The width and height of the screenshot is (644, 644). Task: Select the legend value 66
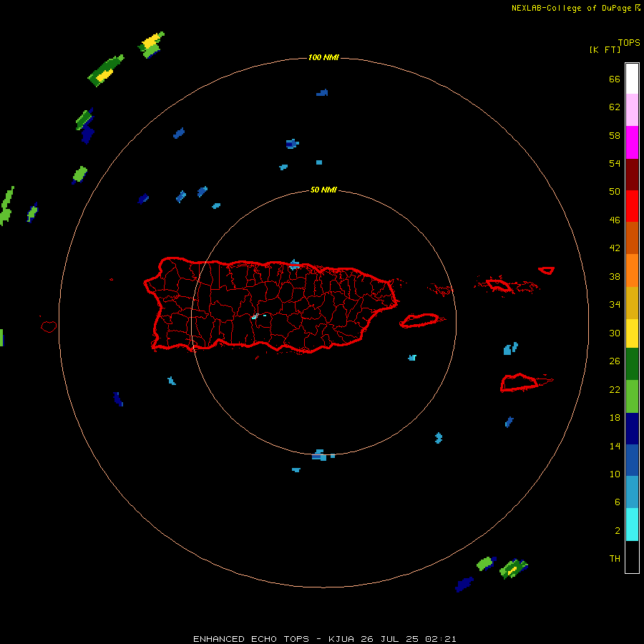point(615,79)
